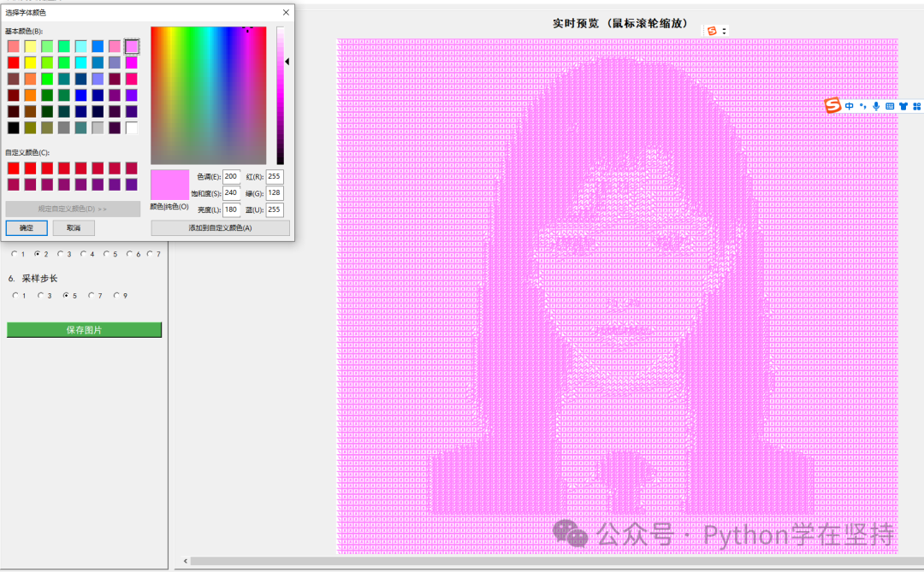Cancel the color dialog via 取消
Viewport: 924px width, 572px height.
tap(74, 228)
